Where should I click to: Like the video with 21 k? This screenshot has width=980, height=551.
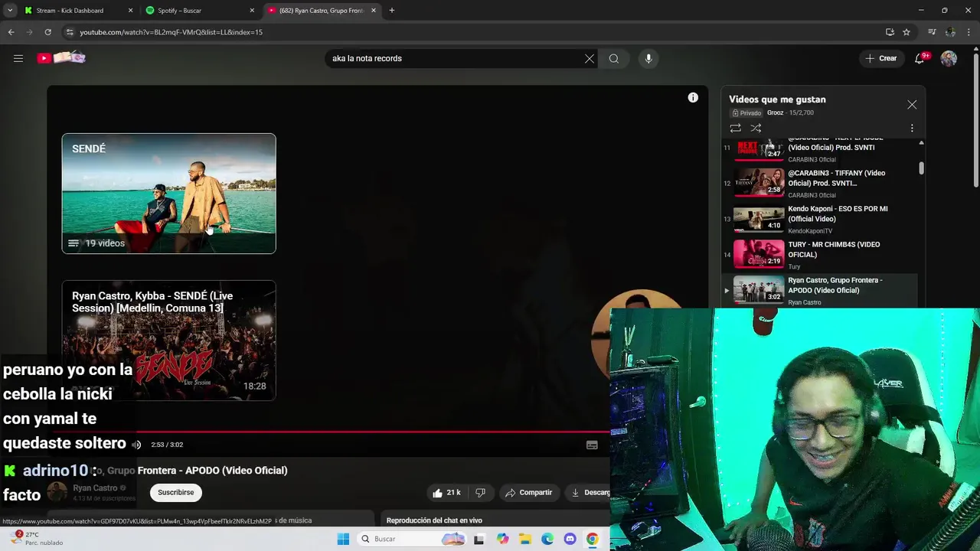446,492
